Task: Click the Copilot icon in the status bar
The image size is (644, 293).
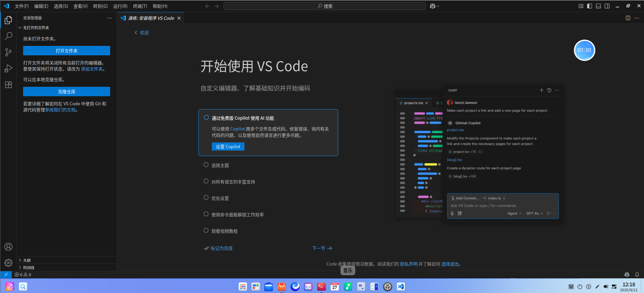Action: pyautogui.click(x=627, y=275)
